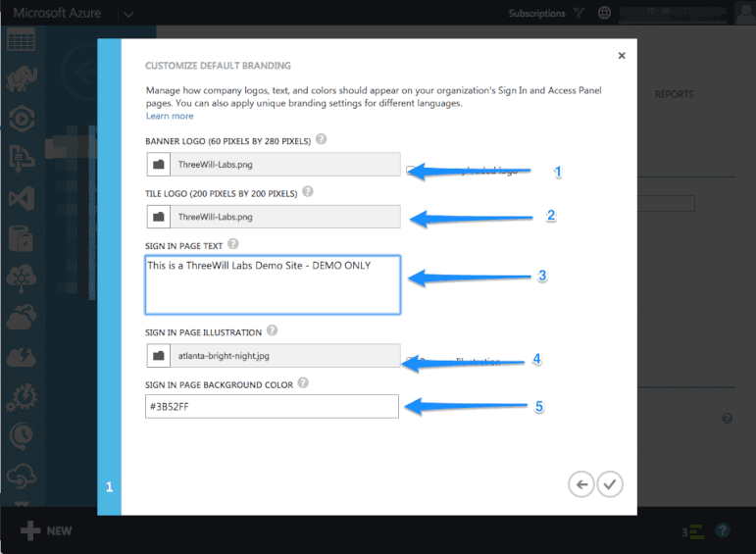This screenshot has height=554, width=756.
Task: Open the Subscriptions menu
Action: pyautogui.click(x=536, y=14)
